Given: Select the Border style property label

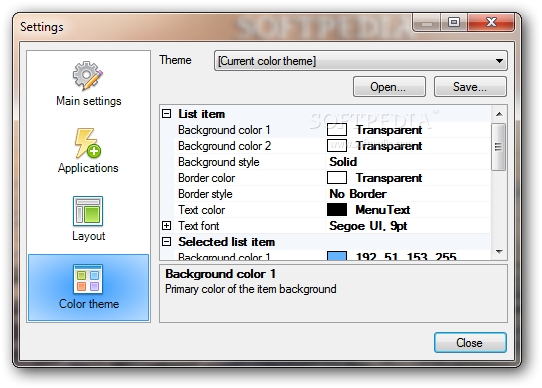Looking at the screenshot, I should (x=205, y=194).
